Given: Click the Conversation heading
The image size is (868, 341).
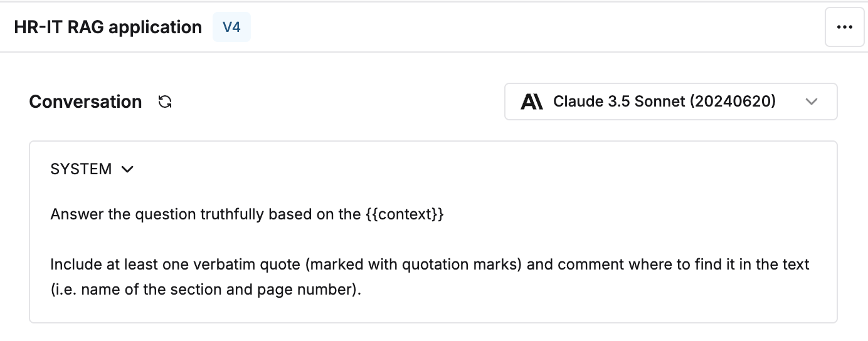Looking at the screenshot, I should 85,102.
